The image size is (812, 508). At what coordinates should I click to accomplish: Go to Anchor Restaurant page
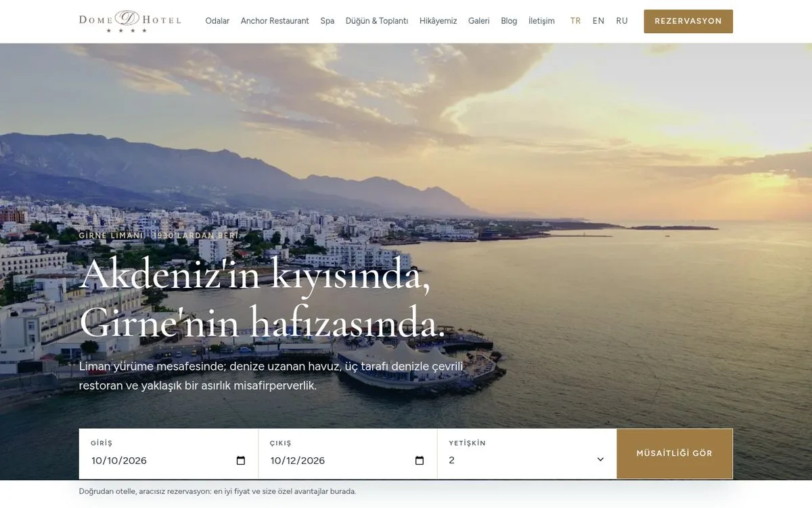click(x=275, y=21)
